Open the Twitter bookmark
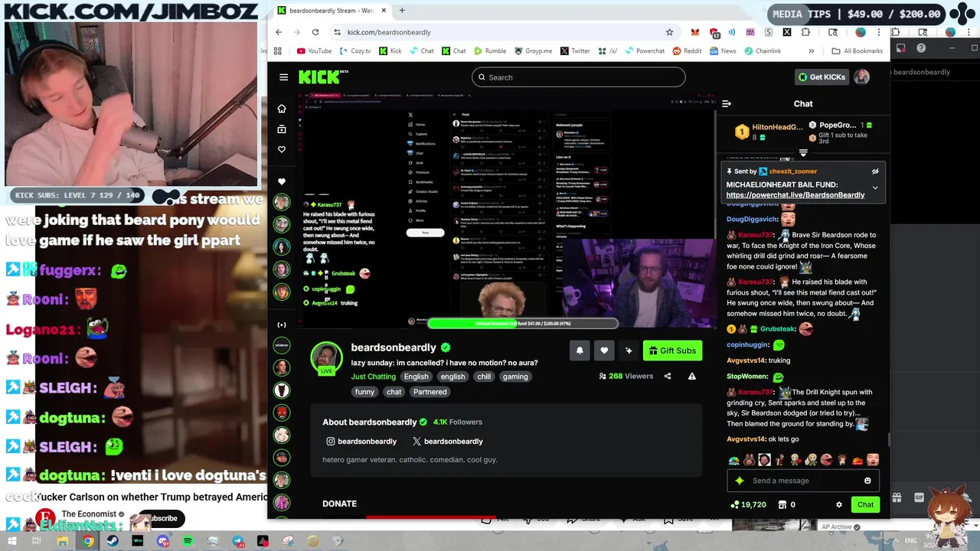 pos(575,51)
